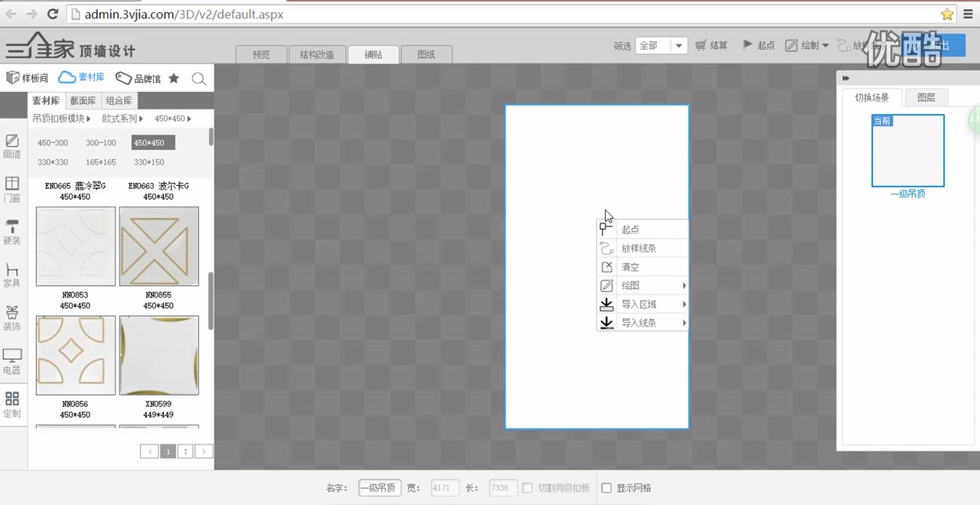
Task: Switch to the 图层 layers tab
Action: [926, 97]
